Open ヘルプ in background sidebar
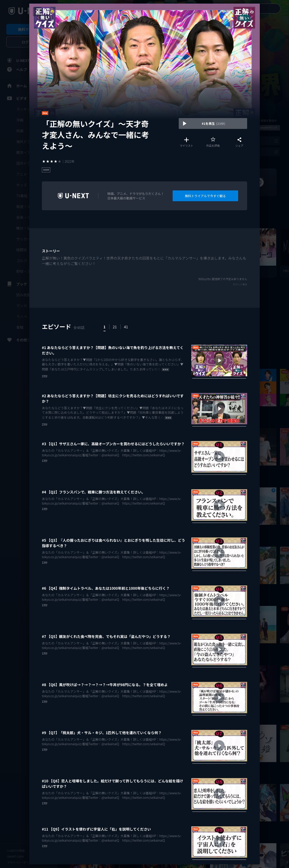 coord(22,69)
